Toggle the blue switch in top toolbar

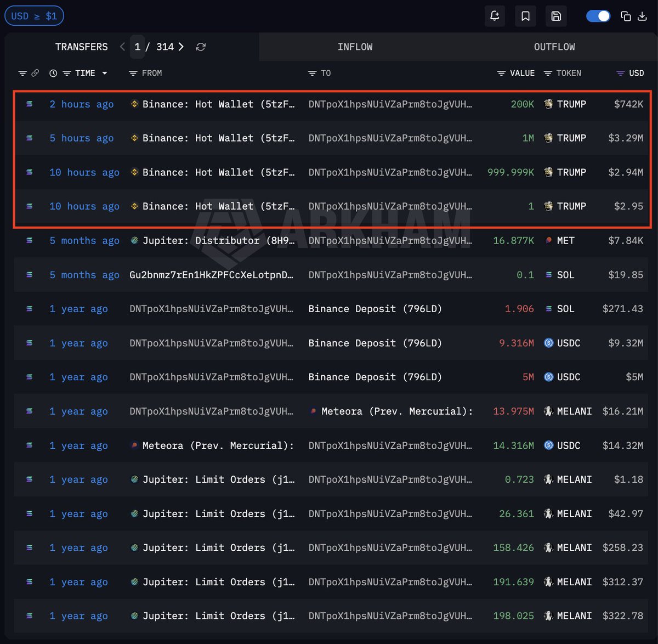pos(598,16)
